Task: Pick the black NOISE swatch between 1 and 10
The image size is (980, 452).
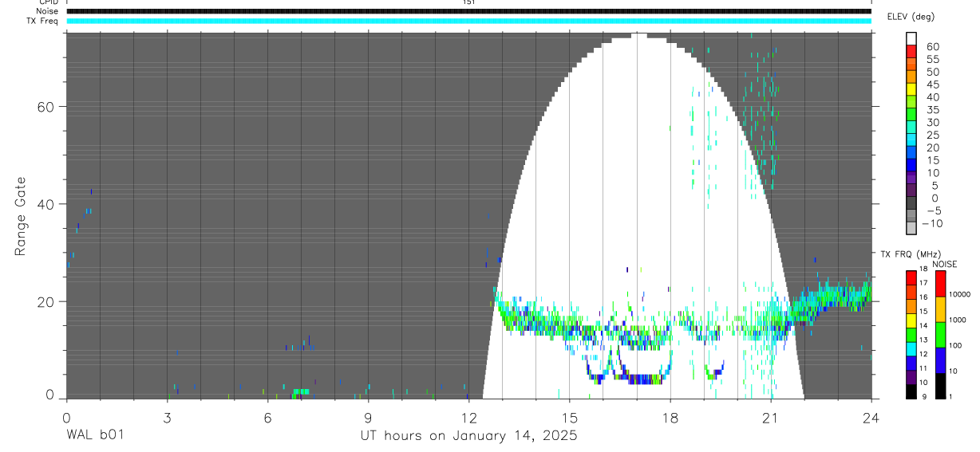Action: (941, 386)
